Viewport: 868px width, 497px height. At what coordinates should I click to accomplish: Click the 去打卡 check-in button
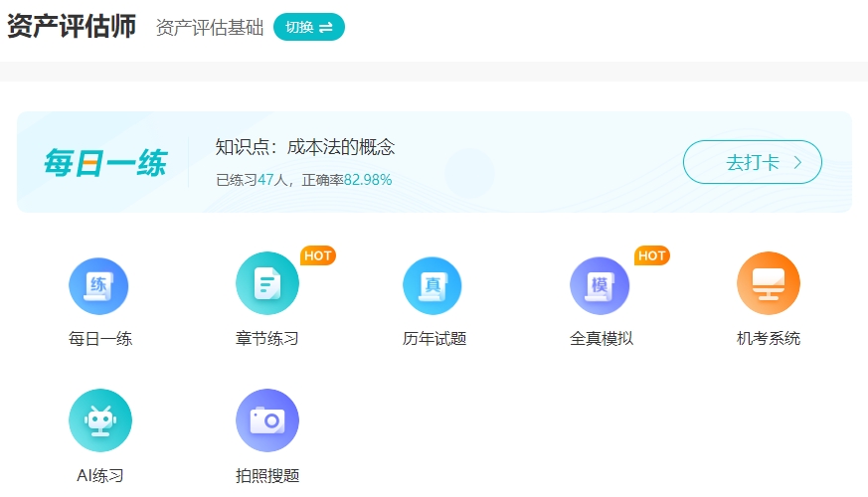tap(752, 163)
